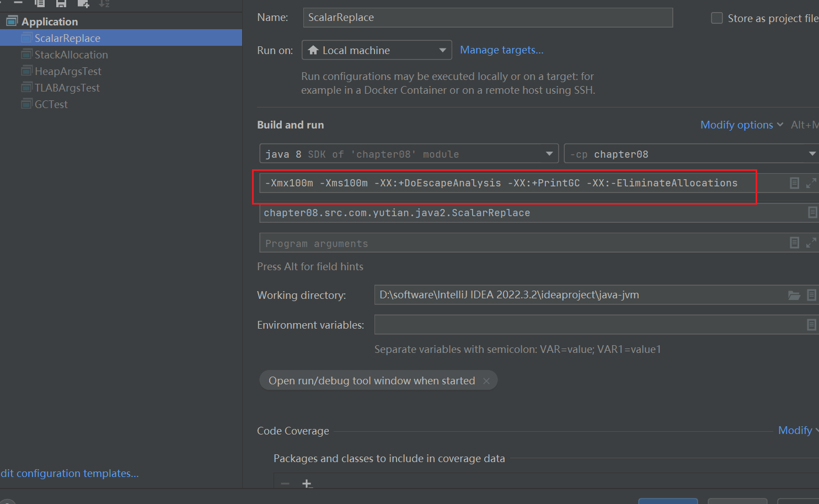The image size is (819, 504).
Task: Click the new folder icon in toolbar
Action: 83,3
